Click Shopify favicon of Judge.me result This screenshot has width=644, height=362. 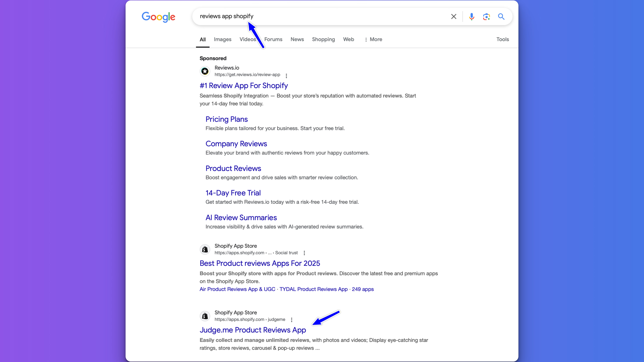205,316
